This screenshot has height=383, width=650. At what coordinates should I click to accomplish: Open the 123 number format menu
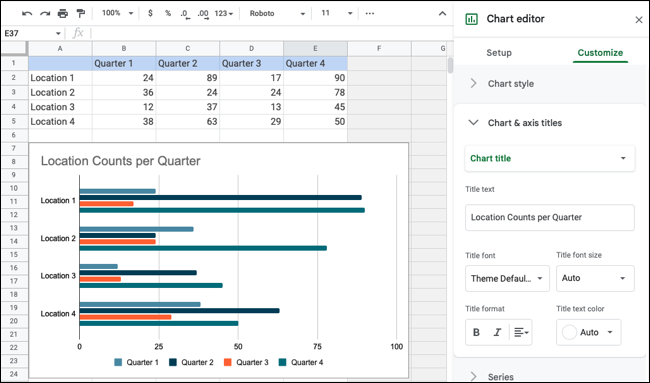click(x=224, y=13)
